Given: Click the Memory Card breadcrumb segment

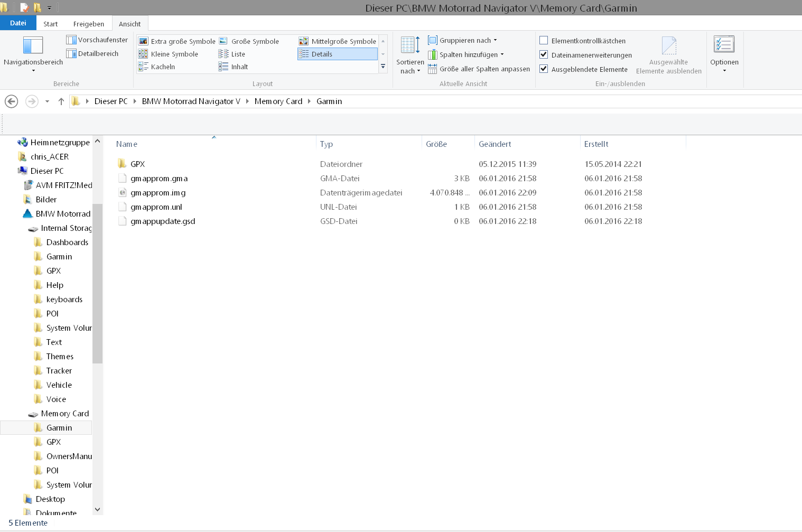Looking at the screenshot, I should (x=278, y=101).
